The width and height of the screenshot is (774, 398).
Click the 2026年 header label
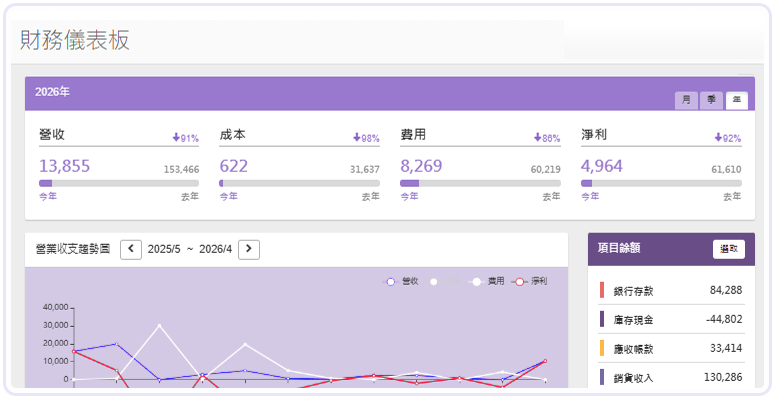[x=52, y=92]
